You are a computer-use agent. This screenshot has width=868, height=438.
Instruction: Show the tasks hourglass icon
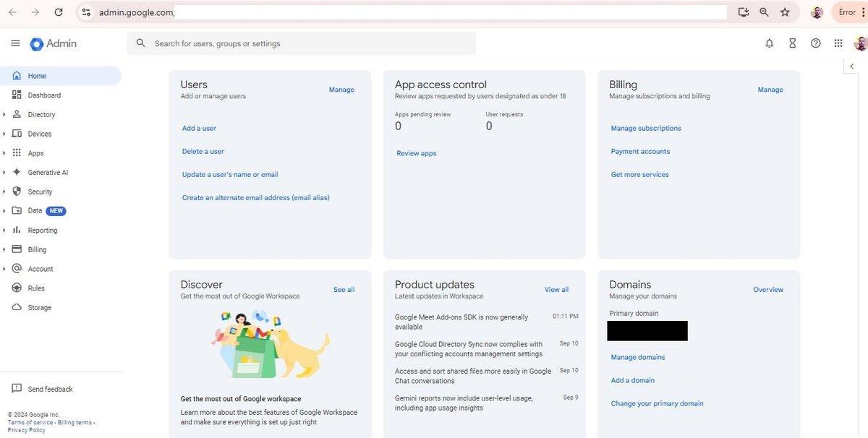tap(793, 43)
